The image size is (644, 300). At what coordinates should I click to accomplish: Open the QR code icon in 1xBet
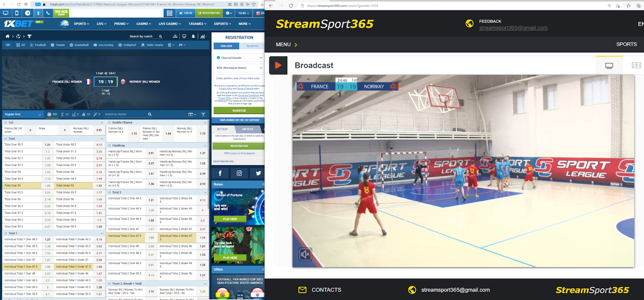[x=169, y=13]
